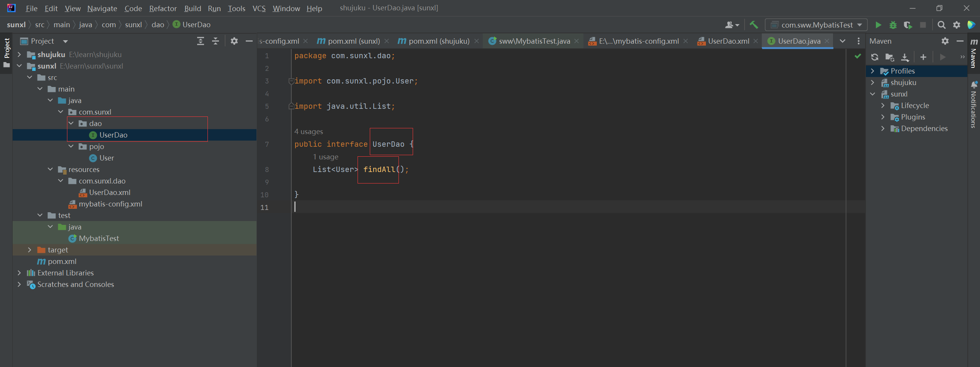980x367 pixels.
Task: Click the 'dao' breadcrumb in navigation bar
Action: (158, 25)
